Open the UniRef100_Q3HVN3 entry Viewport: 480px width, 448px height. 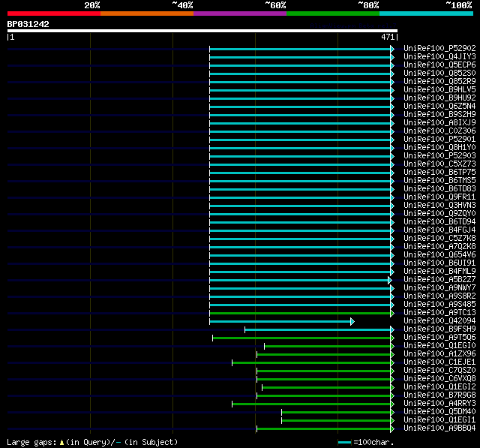439,206
